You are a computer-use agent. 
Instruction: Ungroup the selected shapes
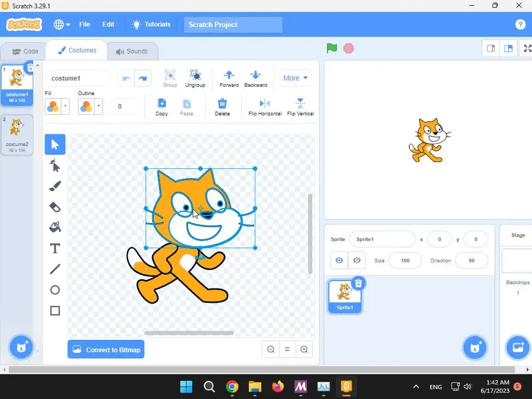pyautogui.click(x=195, y=78)
